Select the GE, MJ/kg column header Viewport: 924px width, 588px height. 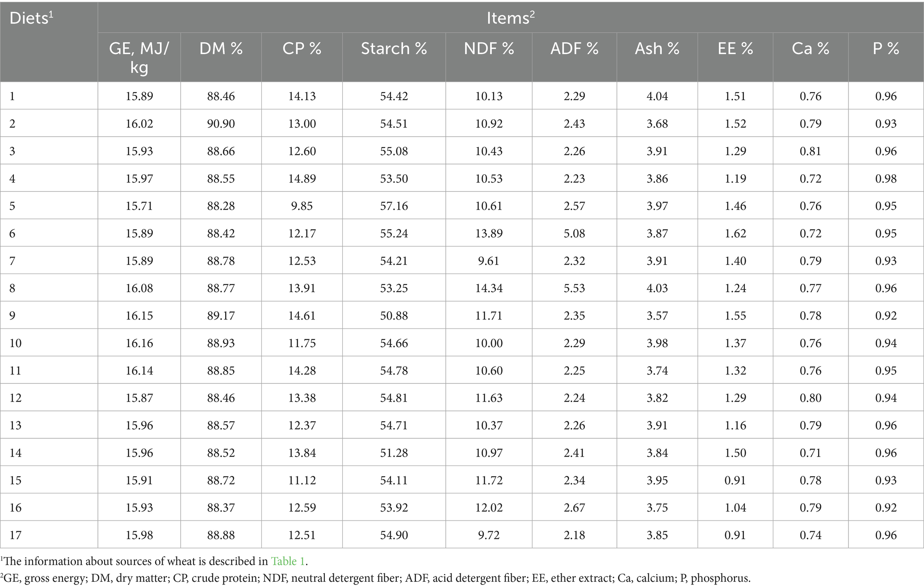[139, 58]
